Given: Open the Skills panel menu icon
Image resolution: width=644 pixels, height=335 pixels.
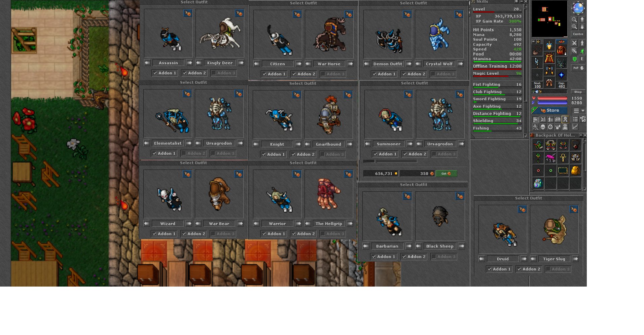Looking at the screenshot, I should point(516,1).
